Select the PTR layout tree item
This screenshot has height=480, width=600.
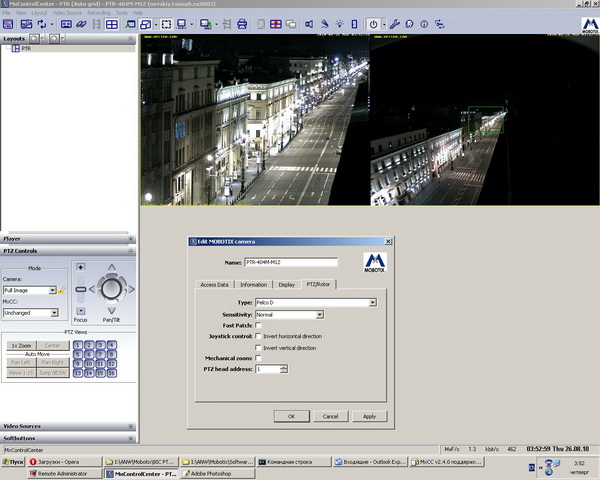(26, 49)
